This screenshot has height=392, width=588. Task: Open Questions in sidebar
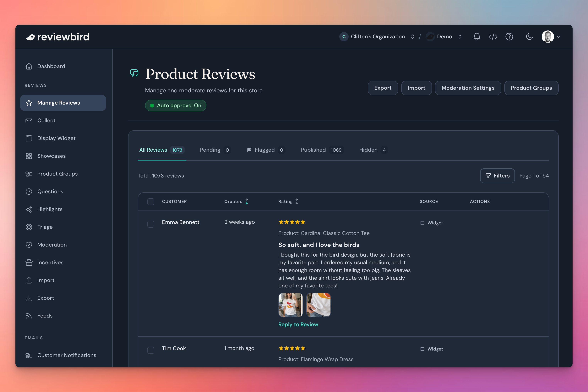[x=63, y=192]
